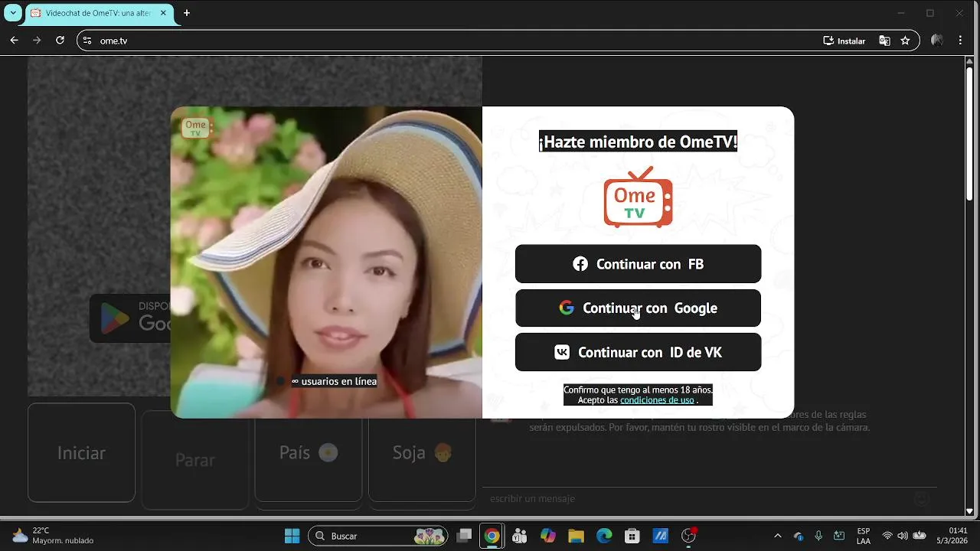Image resolution: width=980 pixels, height=551 pixels.
Task: Open Google Translate page icon
Action: click(x=884, y=41)
